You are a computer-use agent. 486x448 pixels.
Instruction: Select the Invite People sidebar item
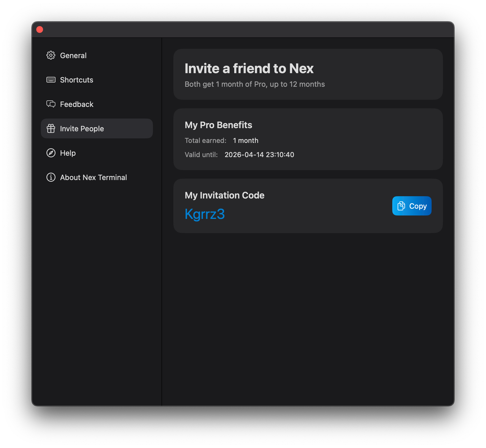point(82,128)
